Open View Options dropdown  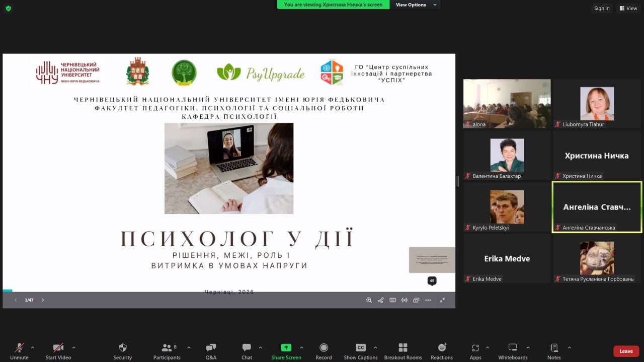coord(415,5)
